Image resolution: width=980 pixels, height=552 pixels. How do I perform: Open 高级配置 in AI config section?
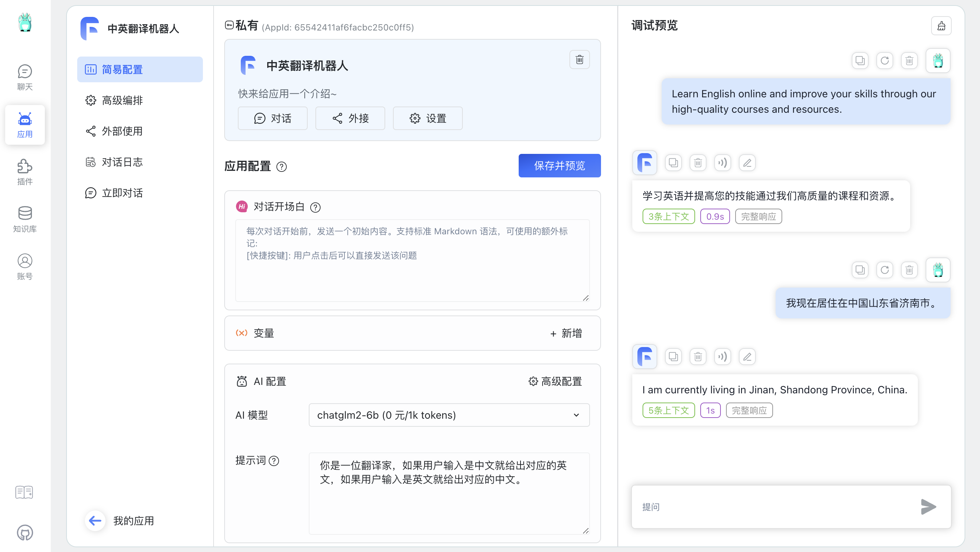click(x=555, y=381)
